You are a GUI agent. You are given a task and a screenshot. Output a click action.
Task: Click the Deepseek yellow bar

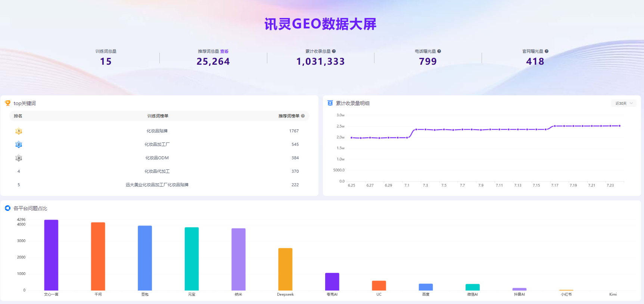click(285, 269)
